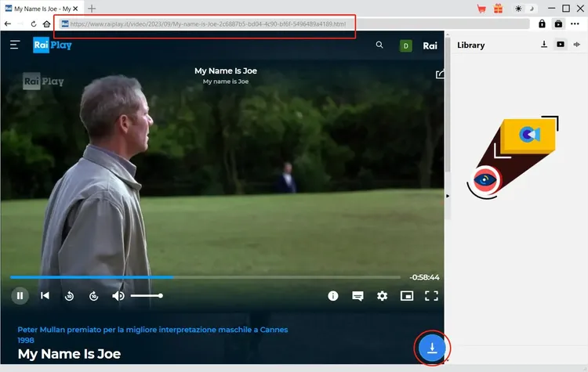Open RaiPlay search
Viewport: 588px width, 372px height.
point(379,45)
